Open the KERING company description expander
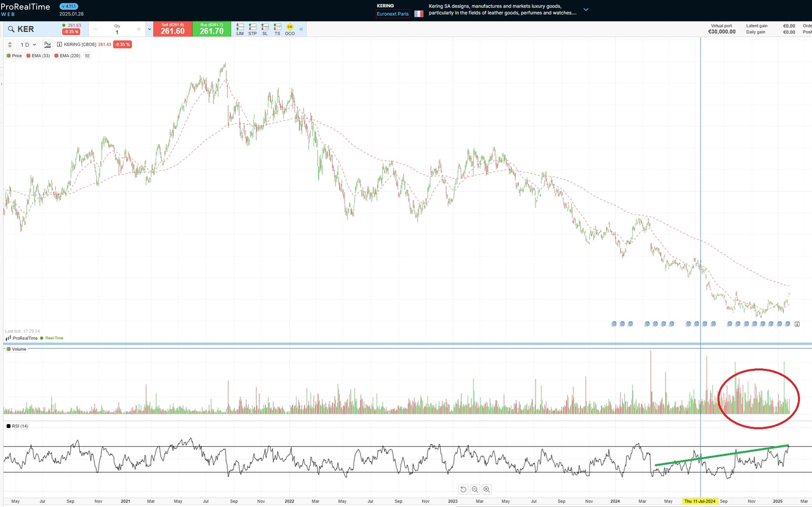The height and width of the screenshot is (507, 812). [586, 10]
